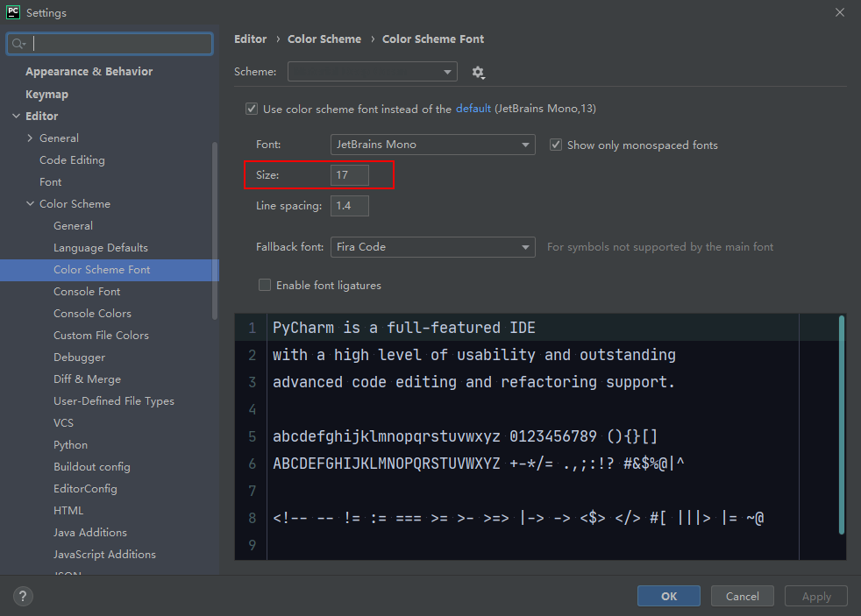Select General under Color Scheme
Screen dimensions: 861x616
click(73, 225)
